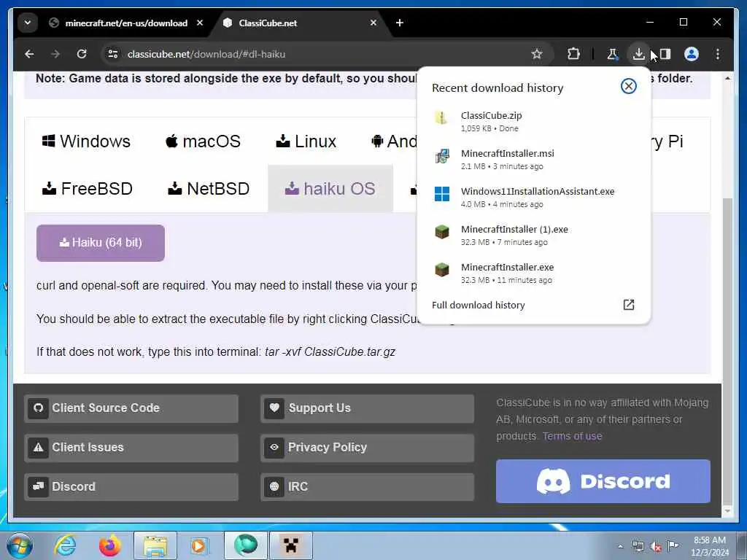Viewport: 747px width, 560px height.
Task: Open Privacy Policy link
Action: (x=368, y=448)
